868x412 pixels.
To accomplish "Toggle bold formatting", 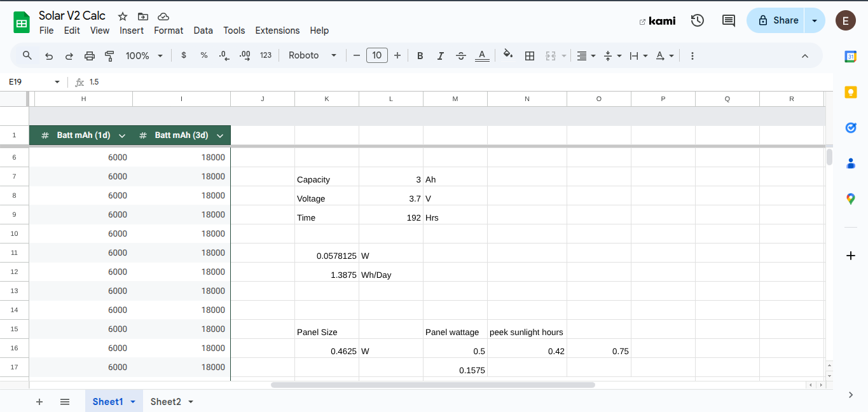I will [x=420, y=56].
